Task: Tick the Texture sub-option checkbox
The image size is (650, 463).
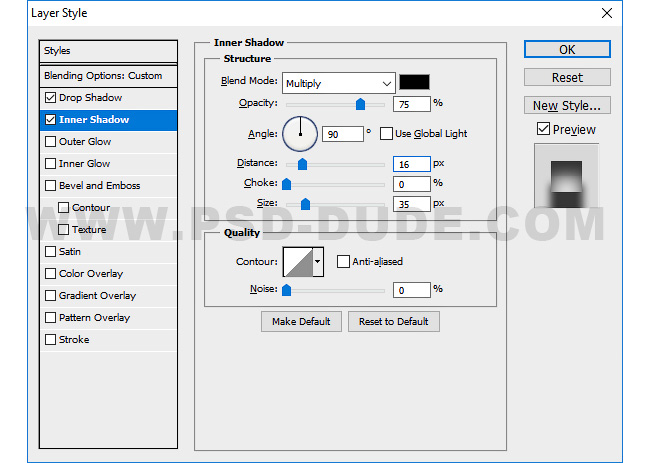Action: (63, 230)
